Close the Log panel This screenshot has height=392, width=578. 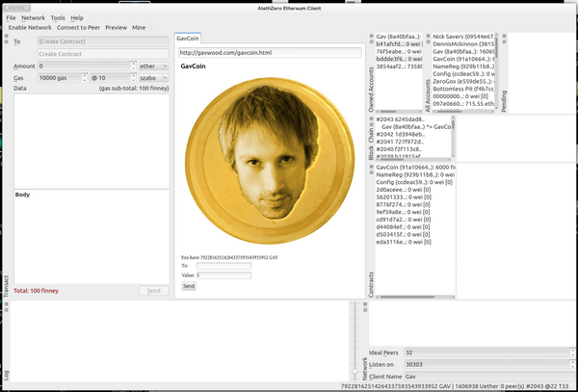pyautogui.click(x=7, y=304)
